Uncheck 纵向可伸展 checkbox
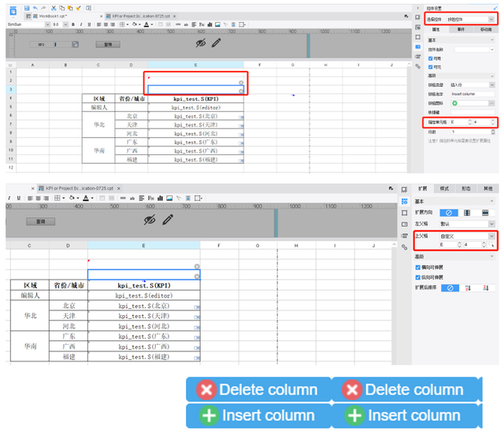 417,277
